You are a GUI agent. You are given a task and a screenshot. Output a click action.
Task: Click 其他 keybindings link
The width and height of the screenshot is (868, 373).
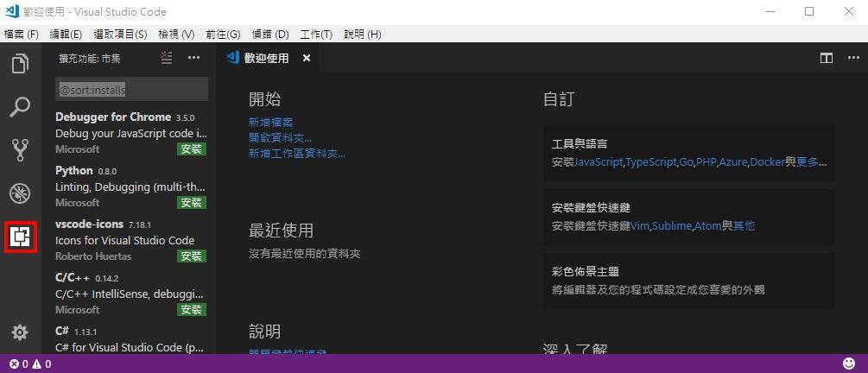point(744,226)
